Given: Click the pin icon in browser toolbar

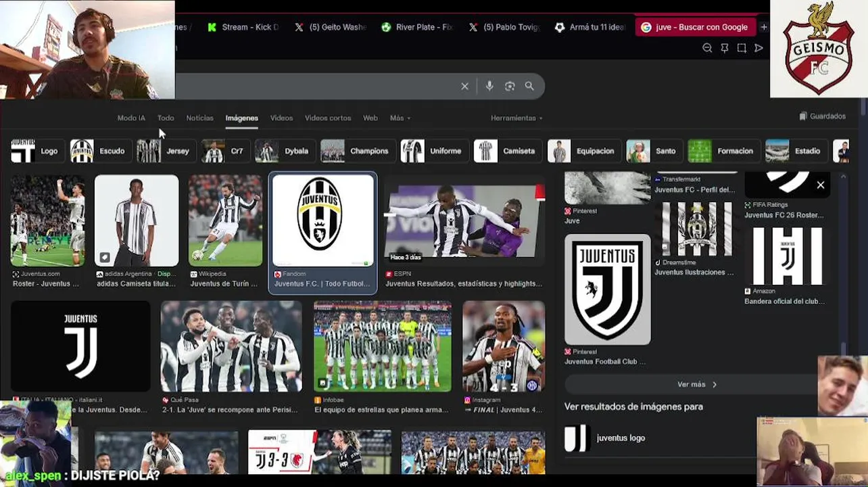Looking at the screenshot, I should [x=725, y=48].
